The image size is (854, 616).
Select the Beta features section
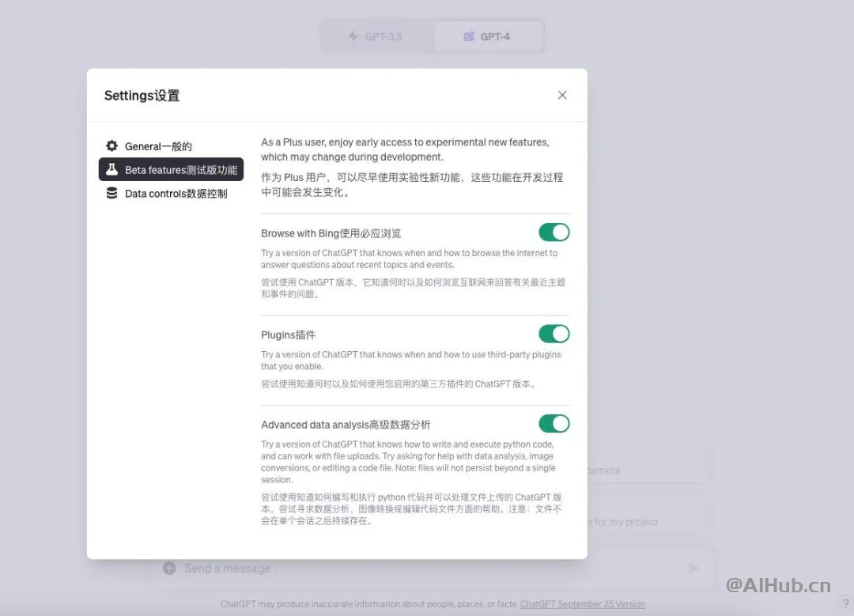coord(171,169)
